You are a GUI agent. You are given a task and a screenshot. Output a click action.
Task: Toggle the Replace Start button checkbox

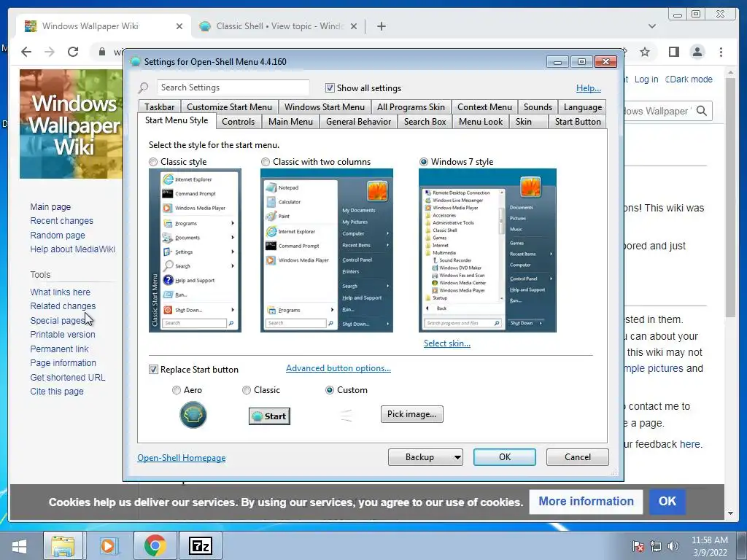click(x=153, y=369)
